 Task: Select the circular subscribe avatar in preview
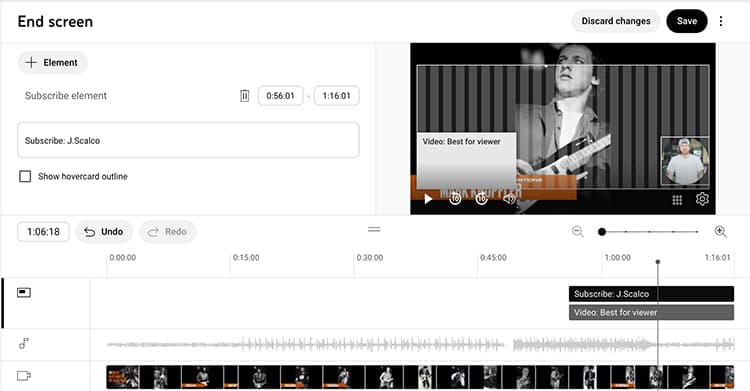pyautogui.click(x=684, y=161)
